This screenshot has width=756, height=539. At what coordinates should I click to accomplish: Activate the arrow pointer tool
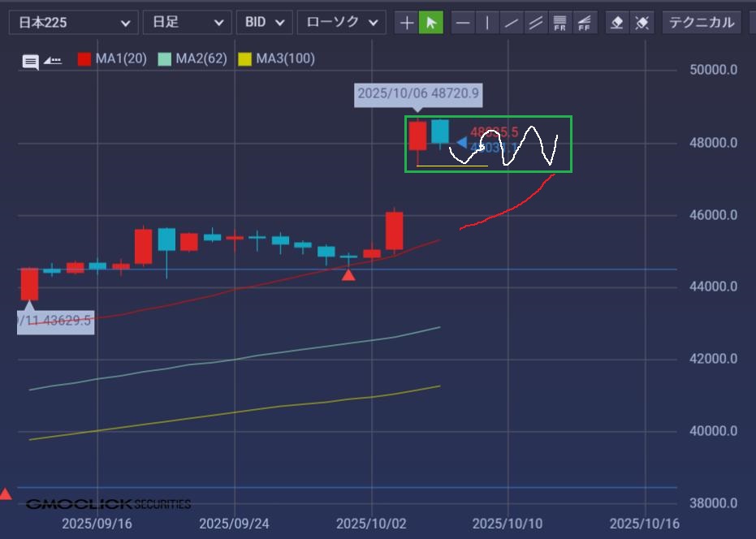point(431,23)
